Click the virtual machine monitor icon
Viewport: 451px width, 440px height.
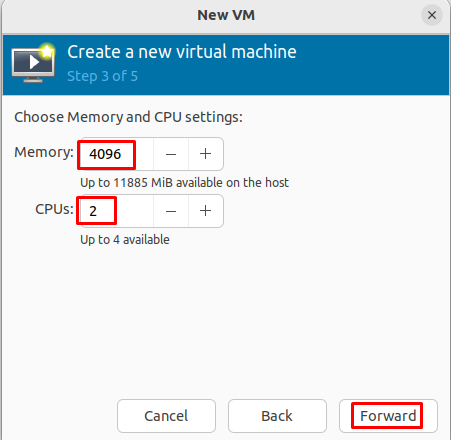pyautogui.click(x=33, y=63)
